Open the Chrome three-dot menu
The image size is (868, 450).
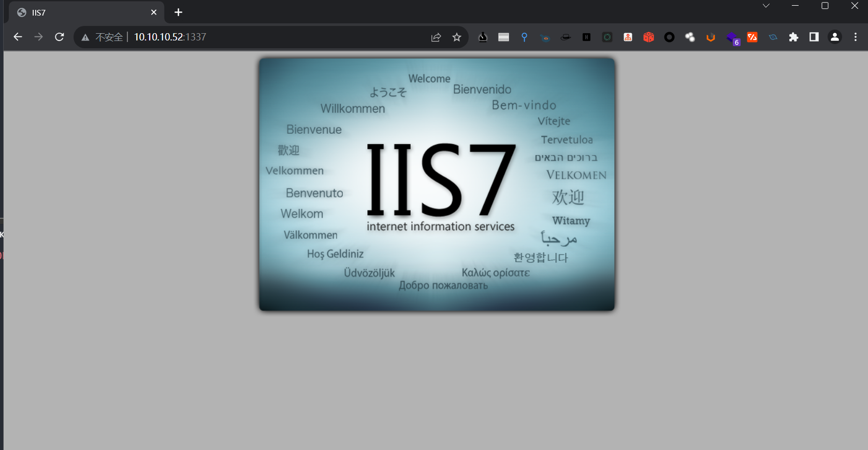[x=856, y=37]
